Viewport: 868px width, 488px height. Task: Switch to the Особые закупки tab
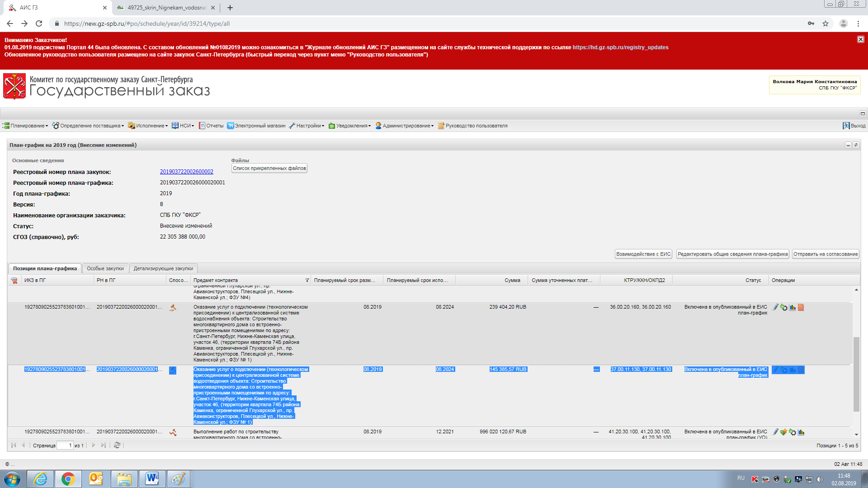(105, 268)
